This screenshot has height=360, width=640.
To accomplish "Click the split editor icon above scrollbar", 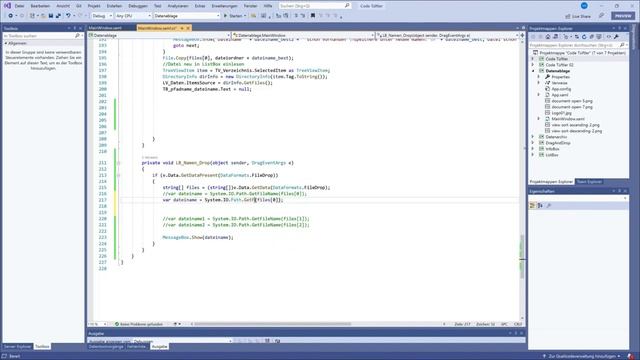I will [x=522, y=36].
